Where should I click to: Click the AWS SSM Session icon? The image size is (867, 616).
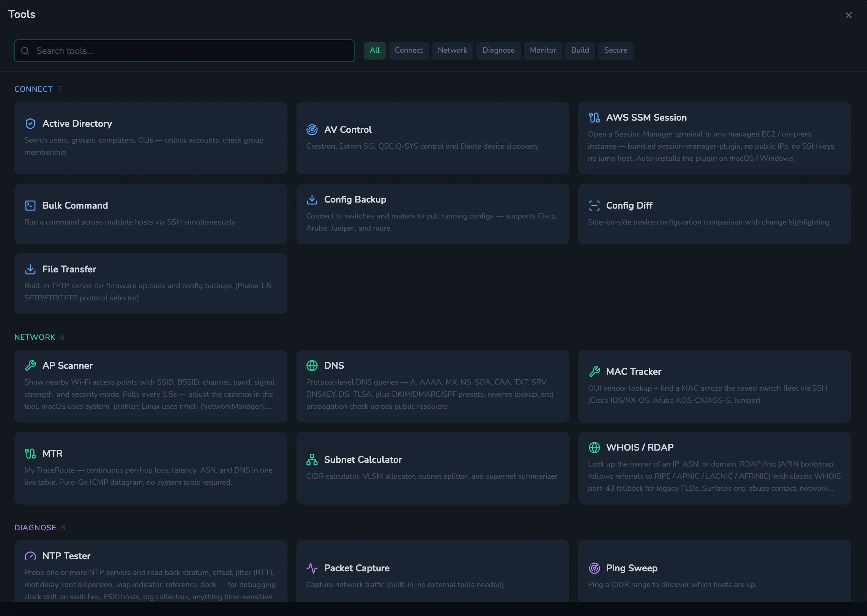click(x=594, y=118)
